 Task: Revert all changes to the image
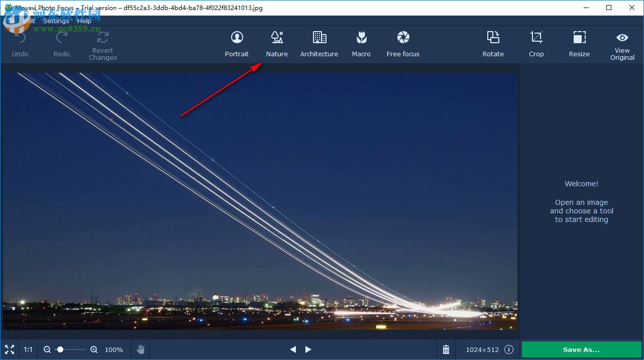click(103, 45)
